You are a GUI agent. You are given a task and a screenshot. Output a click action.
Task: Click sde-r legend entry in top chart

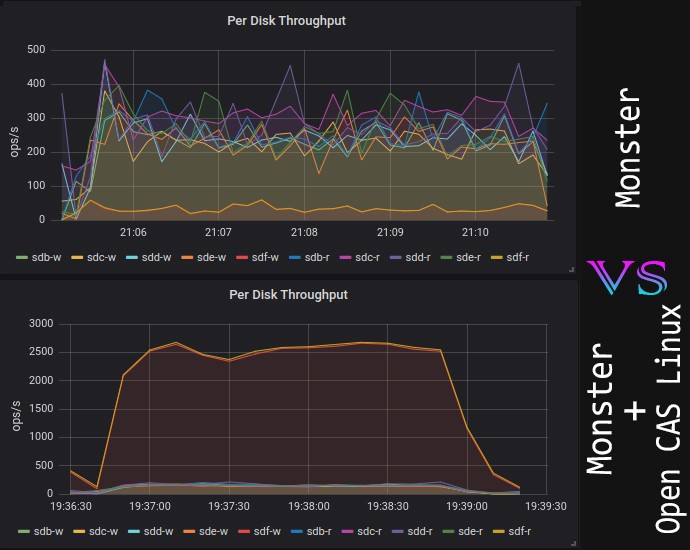[x=461, y=257]
